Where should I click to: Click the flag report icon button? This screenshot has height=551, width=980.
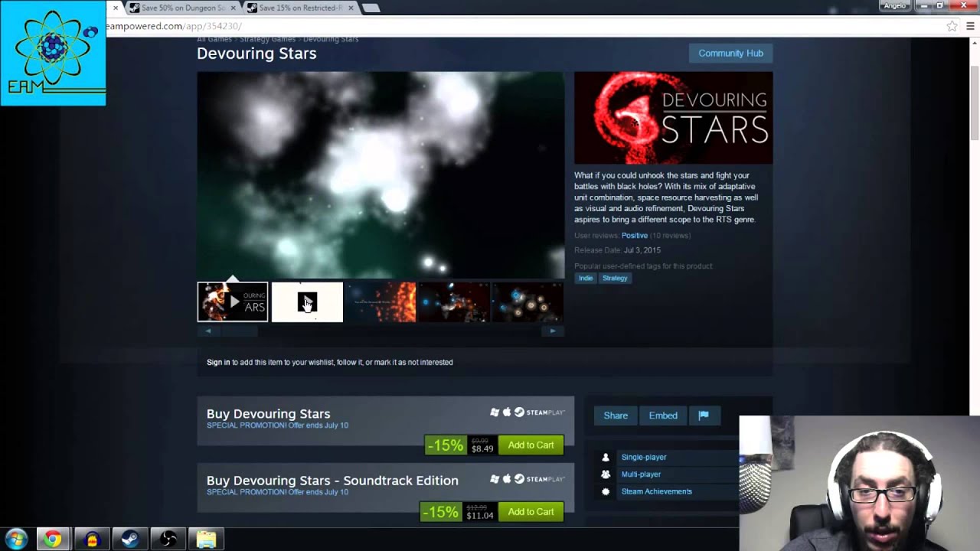(704, 416)
